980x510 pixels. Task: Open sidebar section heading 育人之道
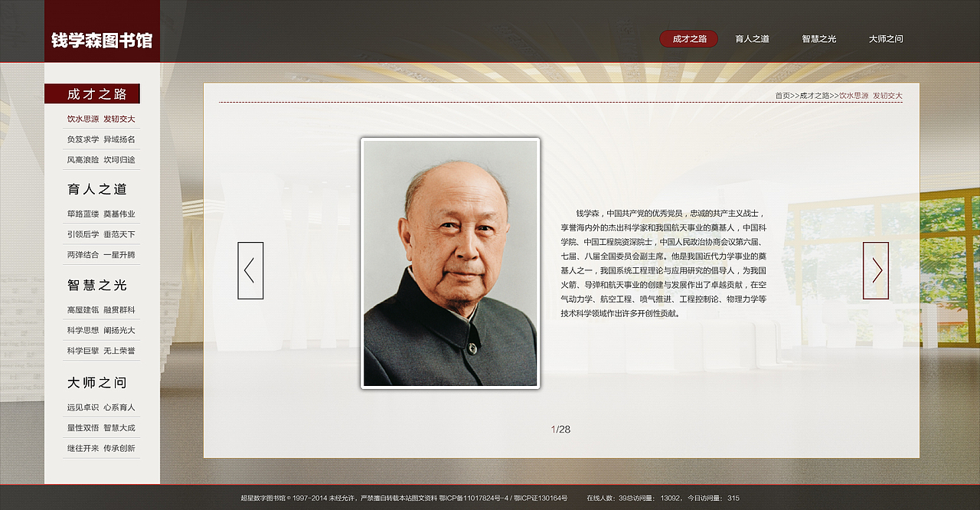click(x=97, y=189)
